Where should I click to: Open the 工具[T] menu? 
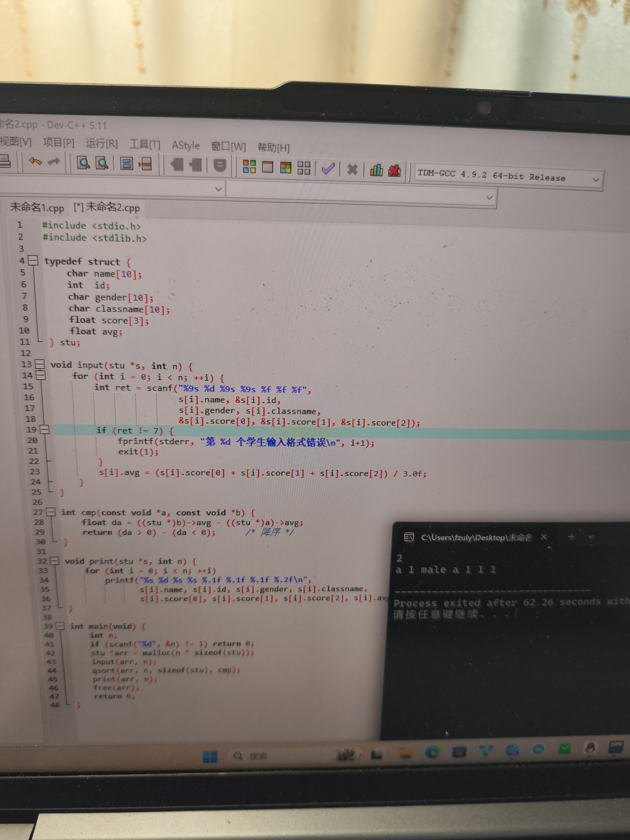pos(145,144)
